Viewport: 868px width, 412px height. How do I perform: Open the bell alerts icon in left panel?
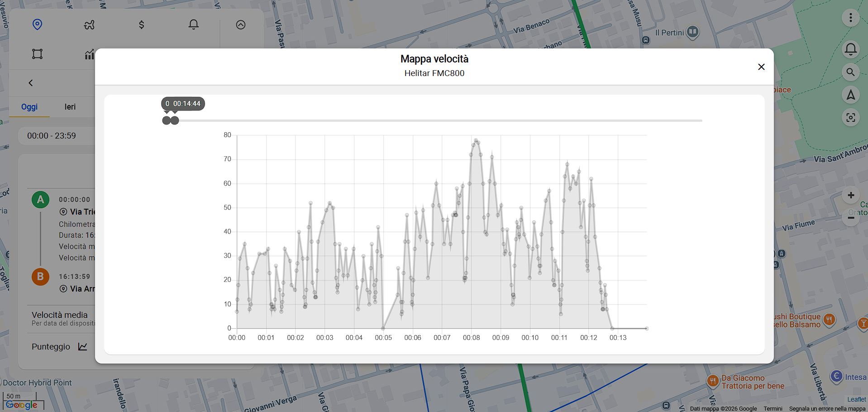193,24
